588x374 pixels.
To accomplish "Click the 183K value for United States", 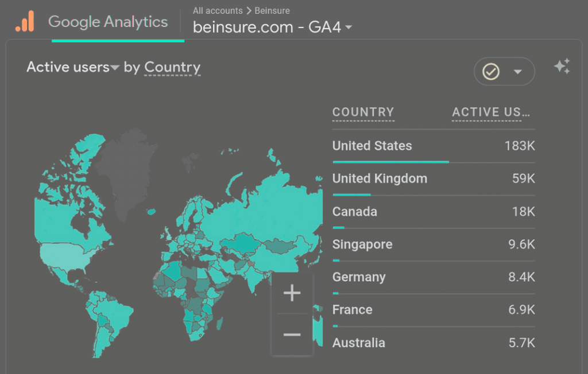I will pyautogui.click(x=519, y=146).
